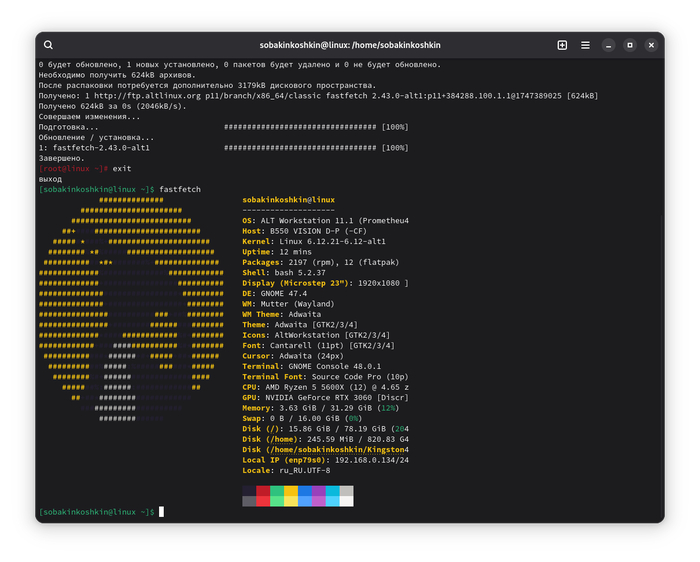Screen dimensions: 700x562
Task: Open the terminal search (magnifier icon)
Action: (x=49, y=45)
